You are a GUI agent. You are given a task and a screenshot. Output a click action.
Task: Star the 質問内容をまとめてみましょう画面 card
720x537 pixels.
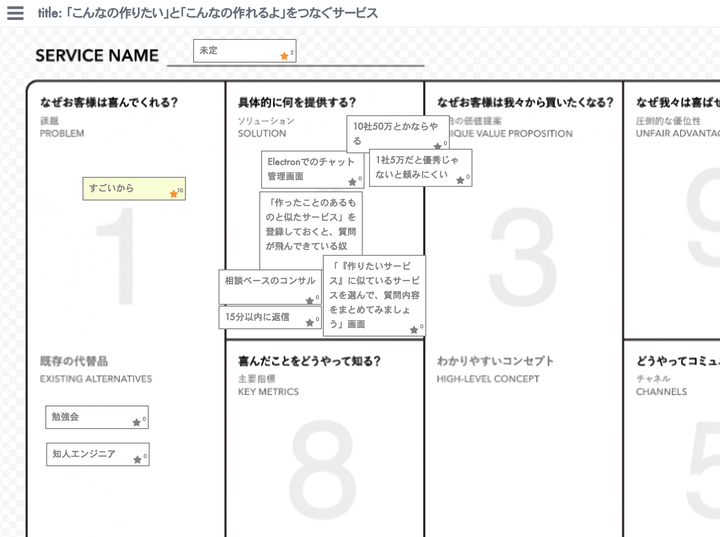pos(414,329)
